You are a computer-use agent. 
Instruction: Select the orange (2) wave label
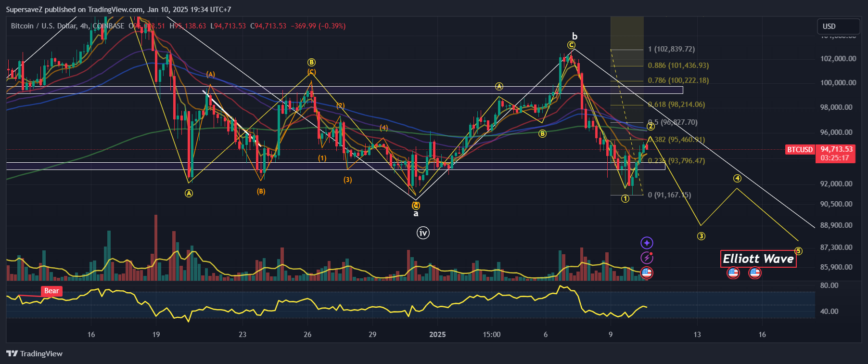pos(340,105)
